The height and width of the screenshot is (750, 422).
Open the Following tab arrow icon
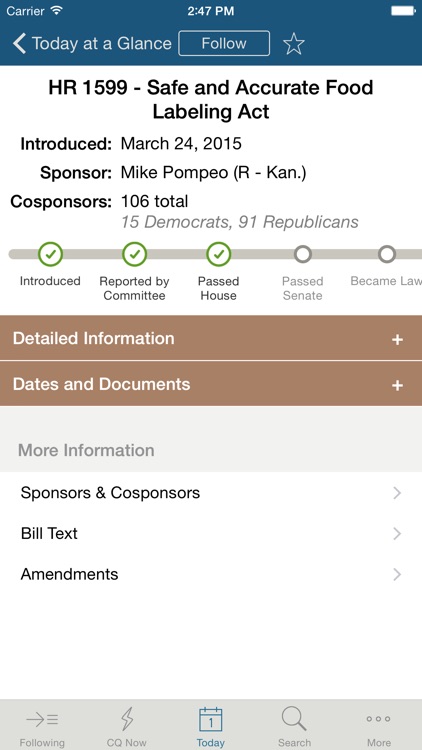42,719
